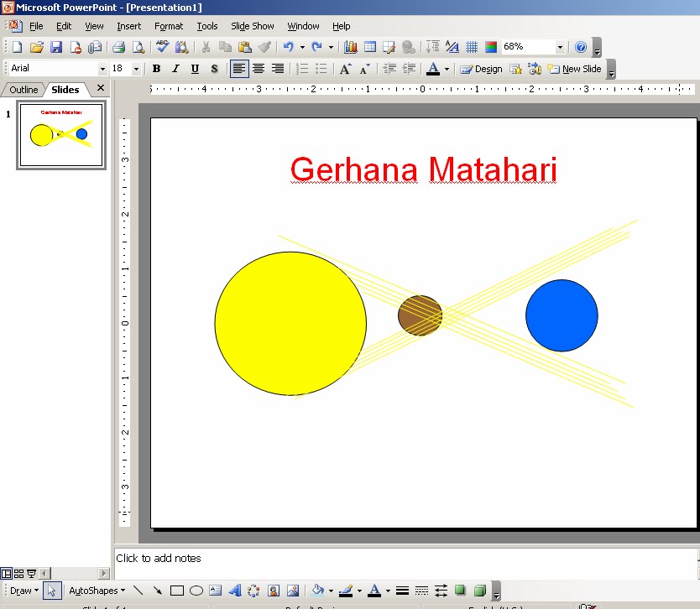Toggle bold formatting

157,68
